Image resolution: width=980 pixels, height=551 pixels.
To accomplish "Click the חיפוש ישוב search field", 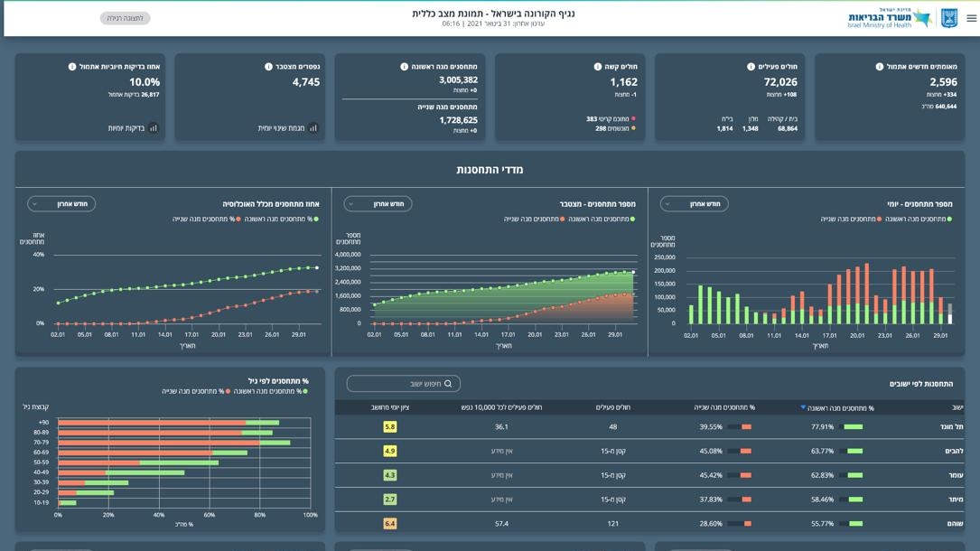I will (403, 384).
